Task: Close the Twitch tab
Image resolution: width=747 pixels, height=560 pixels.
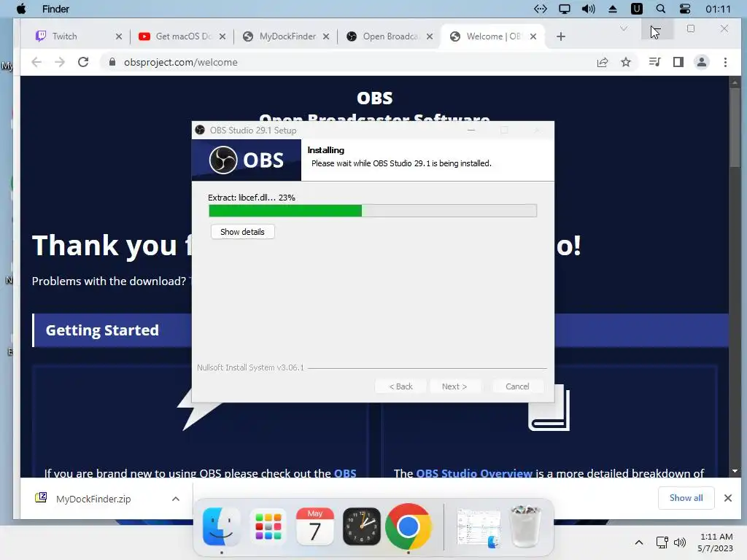Action: pyautogui.click(x=119, y=36)
